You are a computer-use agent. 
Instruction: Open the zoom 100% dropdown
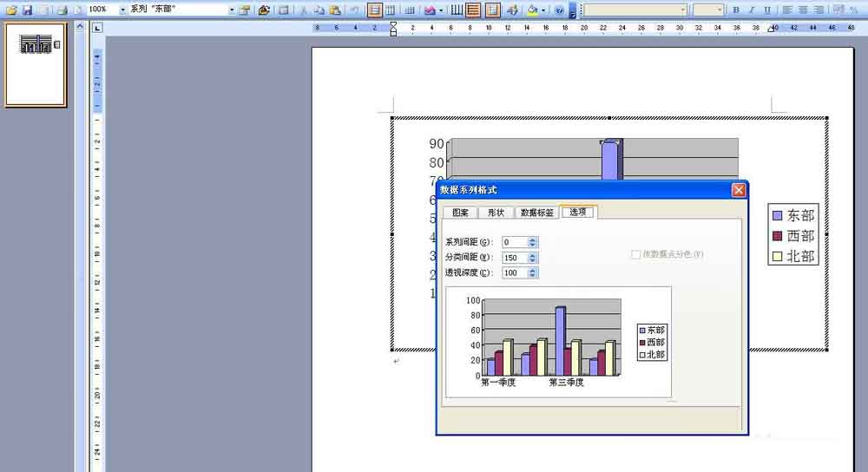pyautogui.click(x=122, y=10)
